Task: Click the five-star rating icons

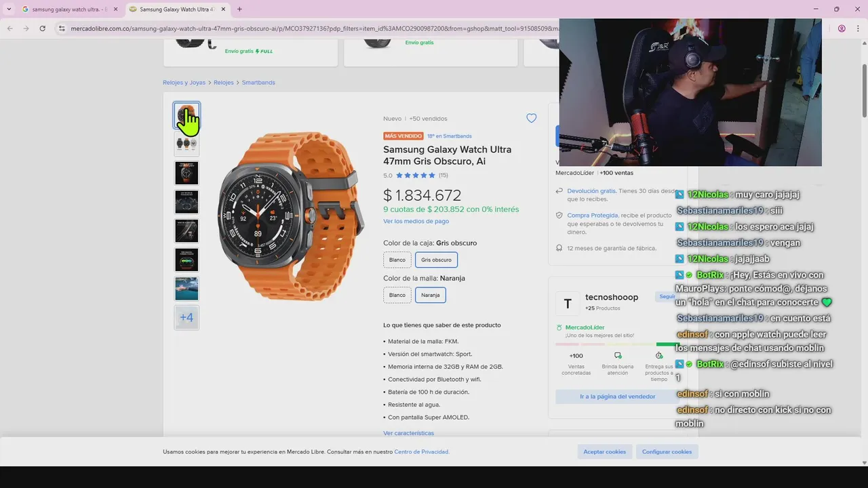Action: pyautogui.click(x=416, y=175)
